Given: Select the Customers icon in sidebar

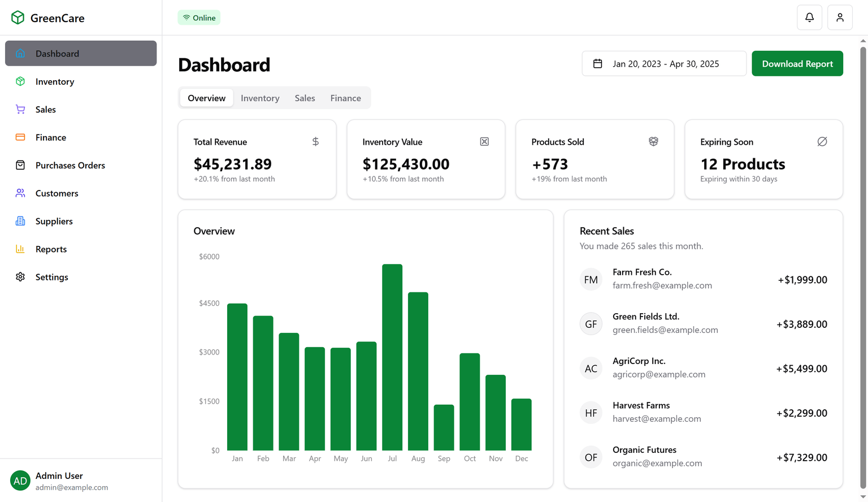Looking at the screenshot, I should (x=20, y=193).
